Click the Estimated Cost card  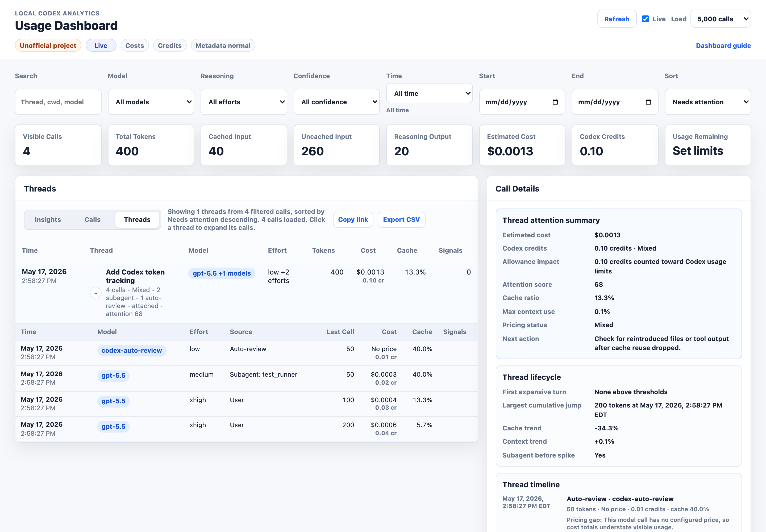(522, 145)
